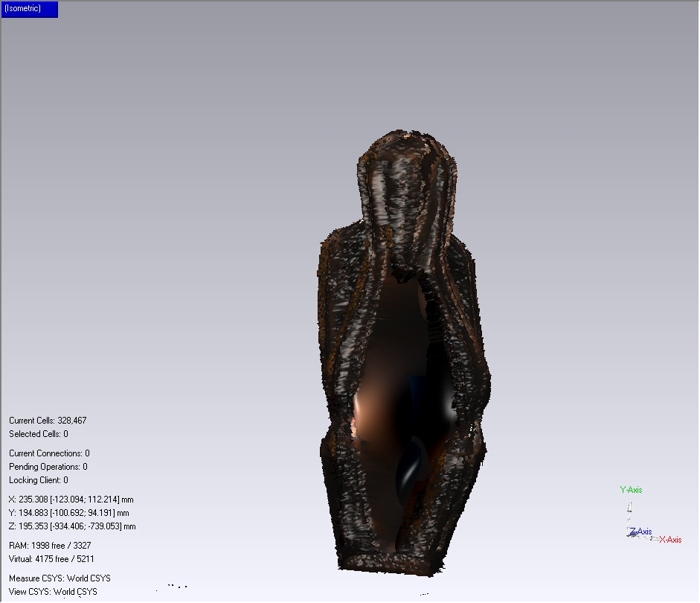
Task: Click the Current Connections: 0 text
Action: click(49, 453)
